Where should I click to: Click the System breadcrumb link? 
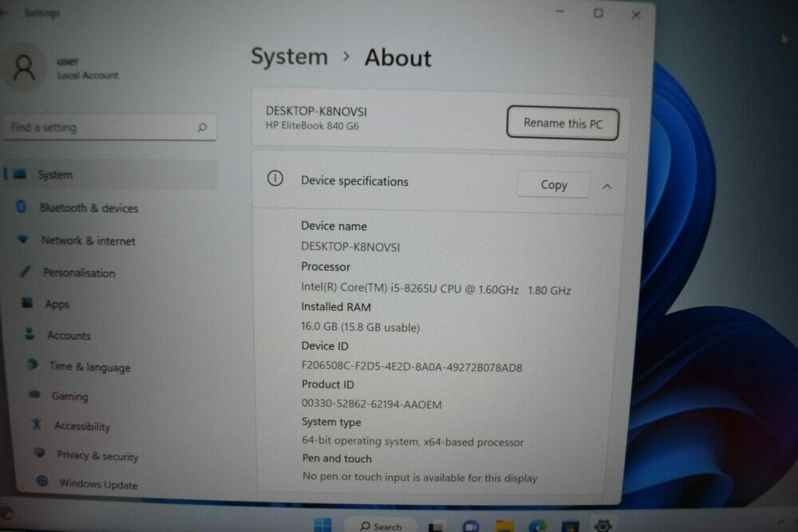click(x=289, y=57)
